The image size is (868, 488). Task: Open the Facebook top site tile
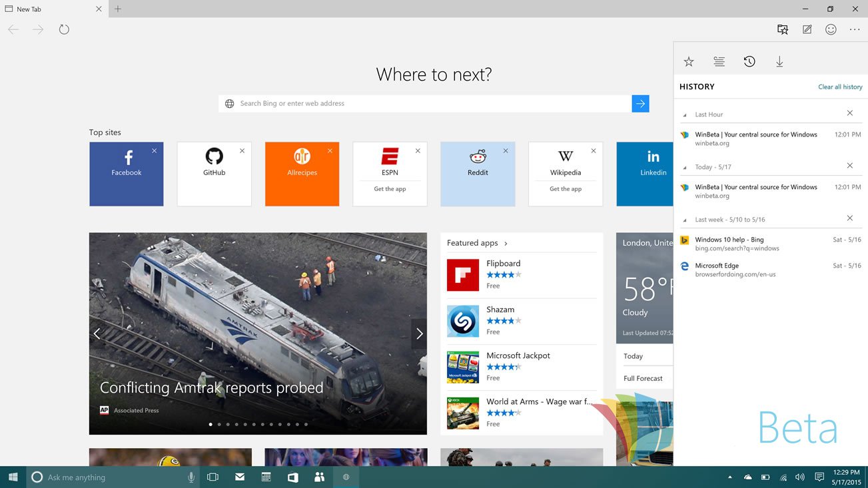(x=127, y=174)
